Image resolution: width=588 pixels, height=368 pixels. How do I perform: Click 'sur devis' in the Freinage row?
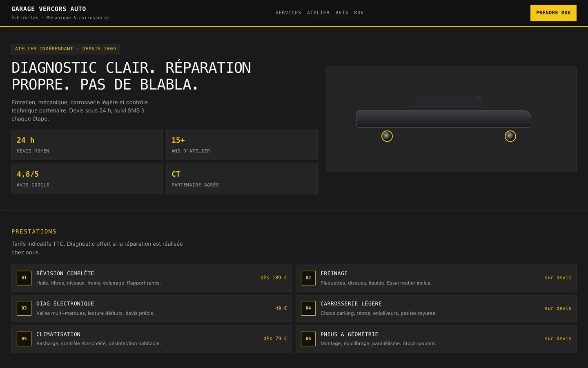point(558,278)
